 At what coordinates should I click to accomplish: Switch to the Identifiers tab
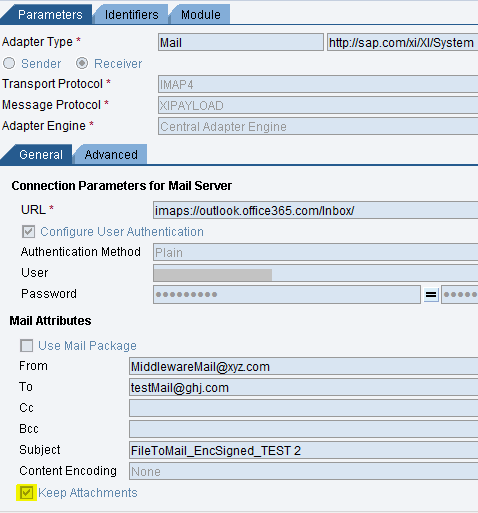(132, 15)
